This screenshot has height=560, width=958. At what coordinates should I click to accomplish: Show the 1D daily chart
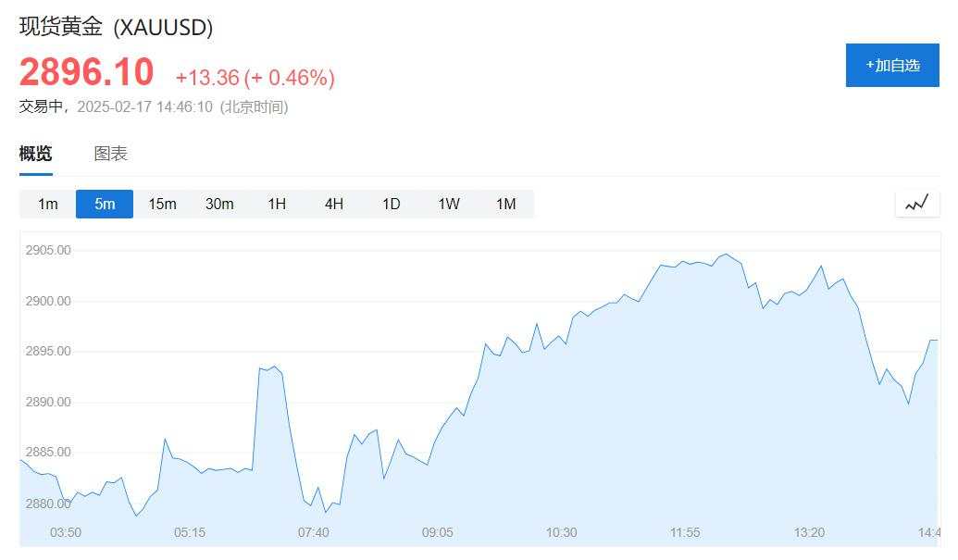391,204
